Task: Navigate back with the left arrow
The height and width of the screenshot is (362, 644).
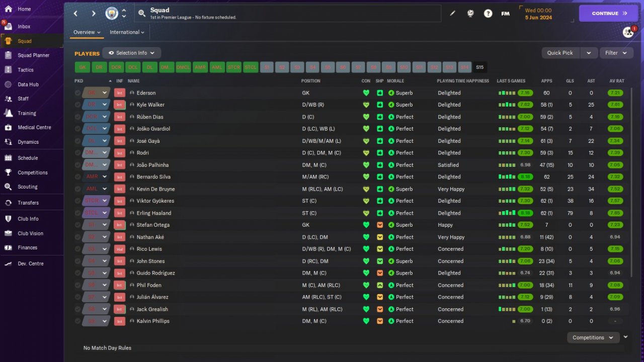Action: tap(75, 14)
